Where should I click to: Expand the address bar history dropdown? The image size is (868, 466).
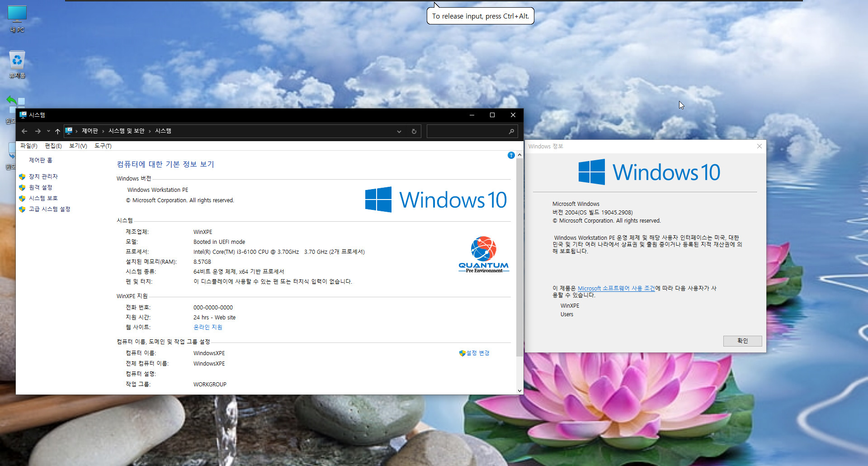pyautogui.click(x=399, y=131)
